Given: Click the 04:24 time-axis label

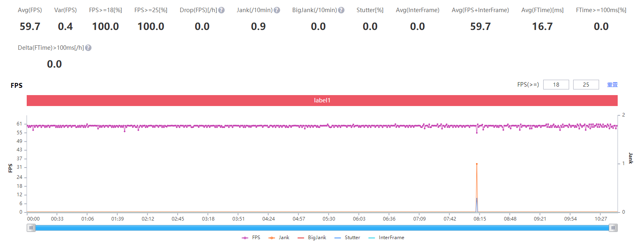Looking at the screenshot, I should [269, 219].
